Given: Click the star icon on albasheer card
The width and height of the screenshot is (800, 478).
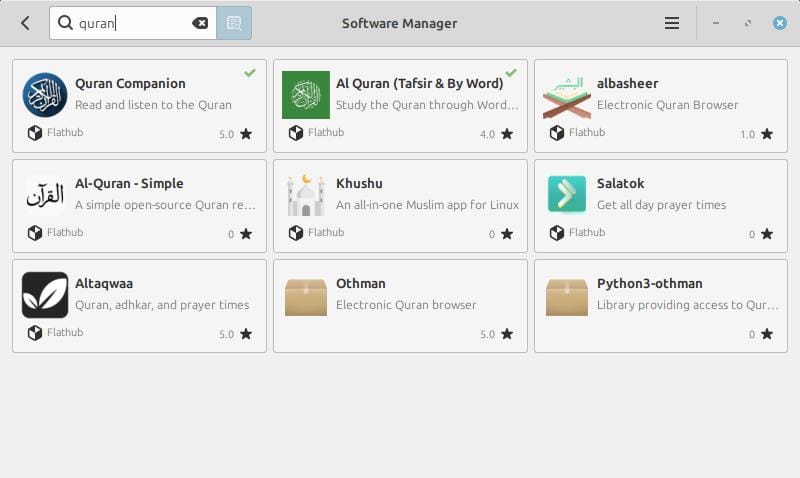Looking at the screenshot, I should click(767, 134).
